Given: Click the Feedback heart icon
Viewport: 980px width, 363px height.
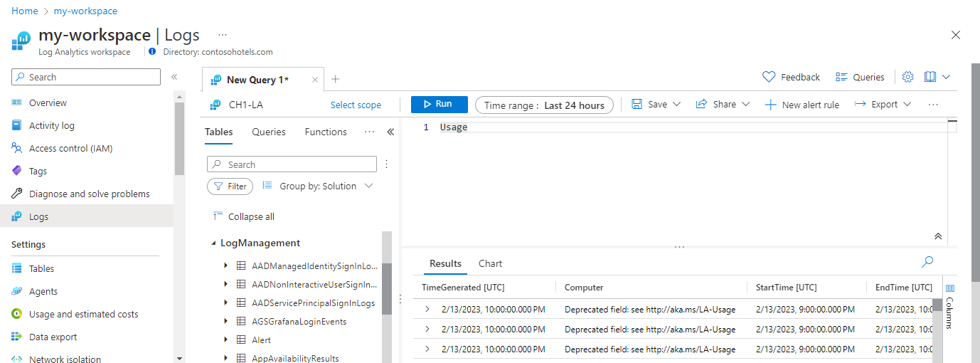Looking at the screenshot, I should [768, 77].
